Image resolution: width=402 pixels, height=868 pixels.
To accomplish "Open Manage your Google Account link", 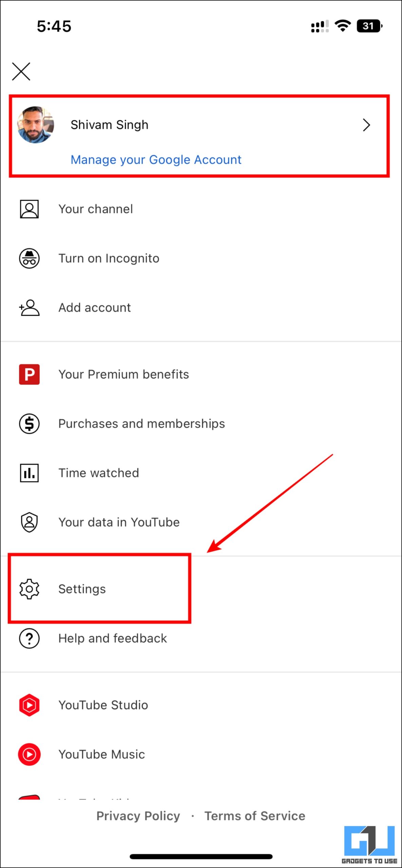I will click(156, 159).
